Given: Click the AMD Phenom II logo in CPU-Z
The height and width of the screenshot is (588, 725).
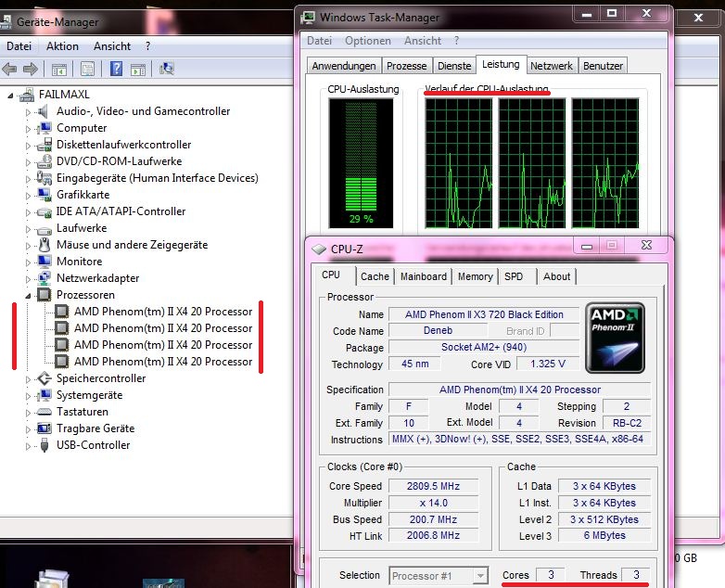Looking at the screenshot, I should (615, 338).
